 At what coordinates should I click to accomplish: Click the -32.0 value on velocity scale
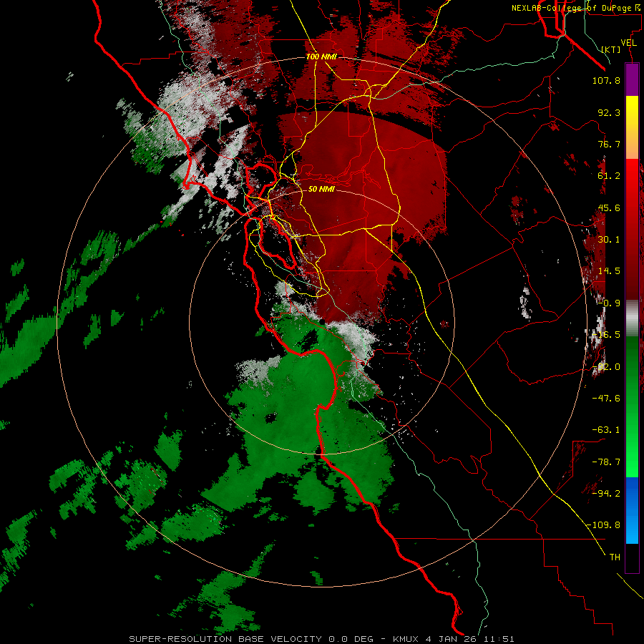point(606,367)
